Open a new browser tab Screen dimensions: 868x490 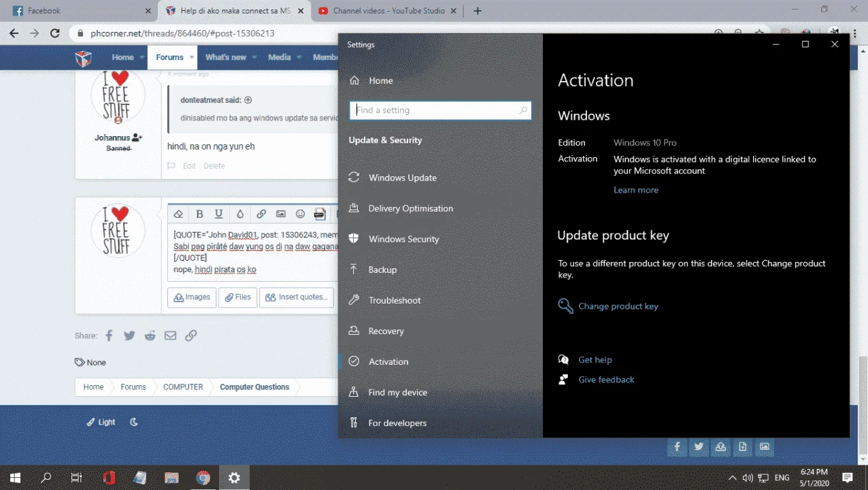(478, 11)
